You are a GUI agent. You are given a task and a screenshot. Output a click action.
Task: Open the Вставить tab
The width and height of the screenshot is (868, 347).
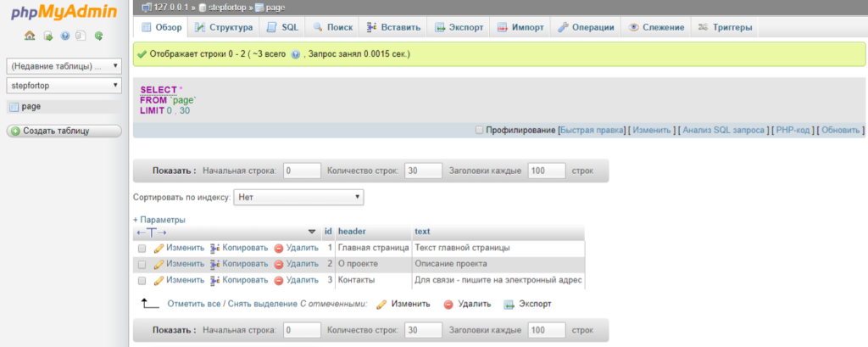click(393, 27)
